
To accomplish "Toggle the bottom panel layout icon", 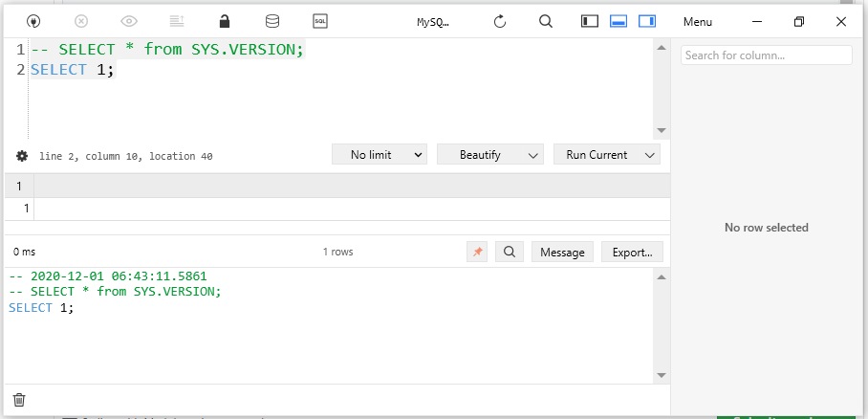I will tap(618, 21).
